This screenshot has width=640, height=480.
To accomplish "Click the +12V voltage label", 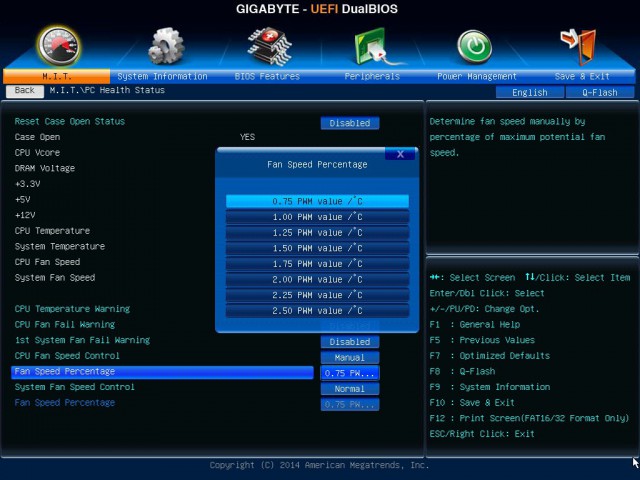I will pos(25,215).
